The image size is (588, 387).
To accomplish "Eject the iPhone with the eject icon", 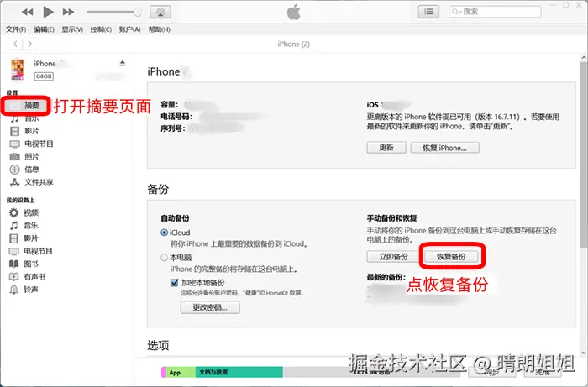I will click(x=123, y=63).
